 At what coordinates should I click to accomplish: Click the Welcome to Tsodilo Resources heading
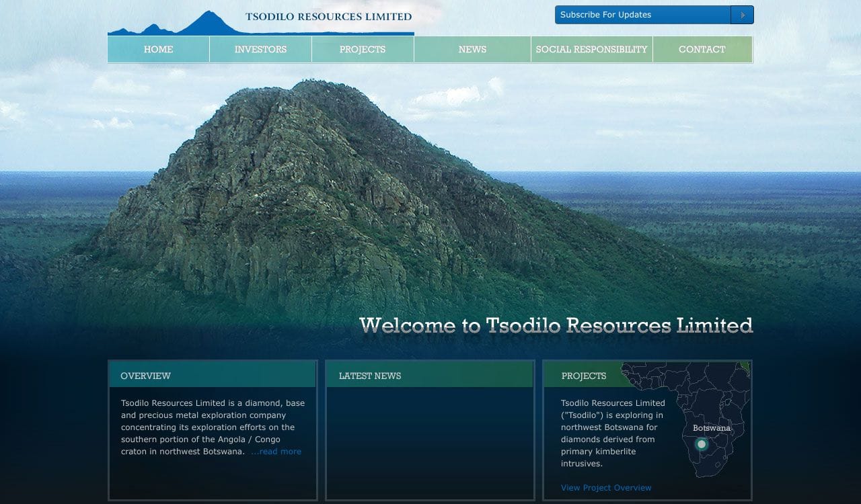[556, 325]
